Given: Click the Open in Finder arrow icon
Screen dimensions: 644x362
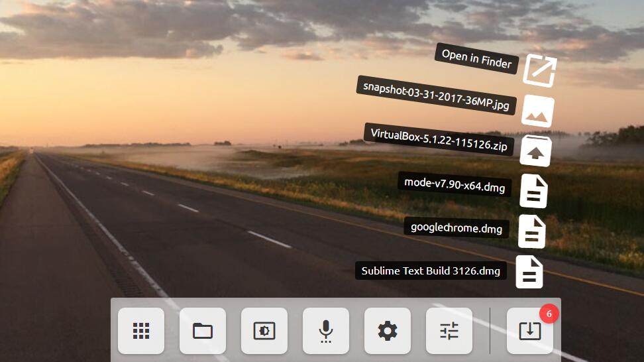Looking at the screenshot, I should (x=539, y=70).
